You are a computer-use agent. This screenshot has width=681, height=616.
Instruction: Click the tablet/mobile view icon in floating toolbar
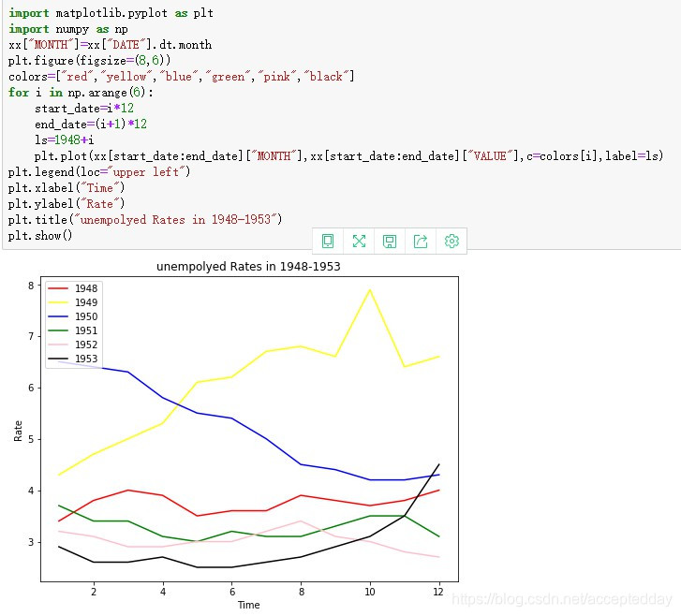pos(328,241)
